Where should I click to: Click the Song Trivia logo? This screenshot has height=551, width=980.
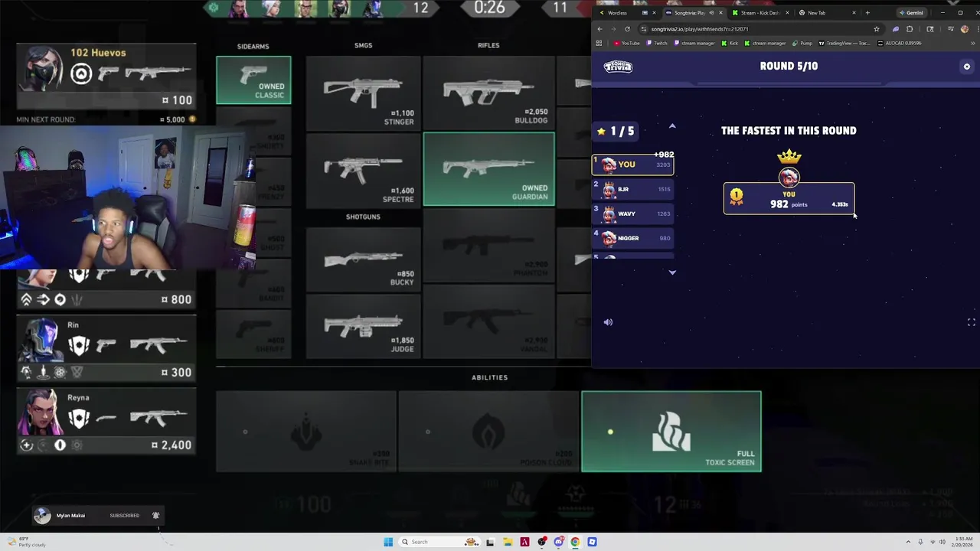(618, 66)
